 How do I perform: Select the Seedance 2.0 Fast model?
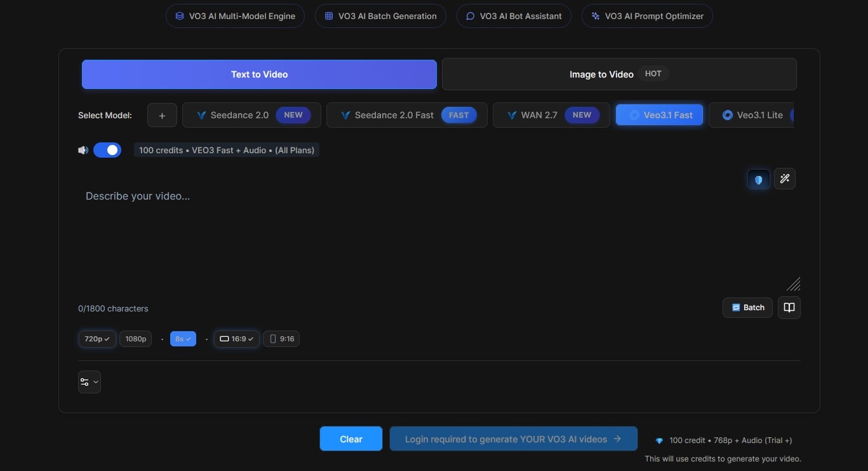407,115
